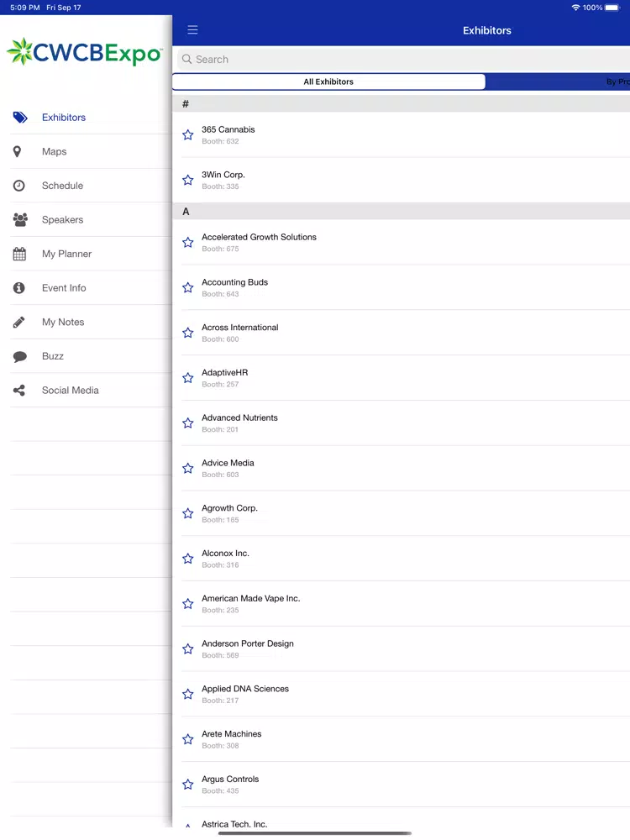630x840 pixels.
Task: Click the Schedule clock icon
Action: tap(18, 186)
